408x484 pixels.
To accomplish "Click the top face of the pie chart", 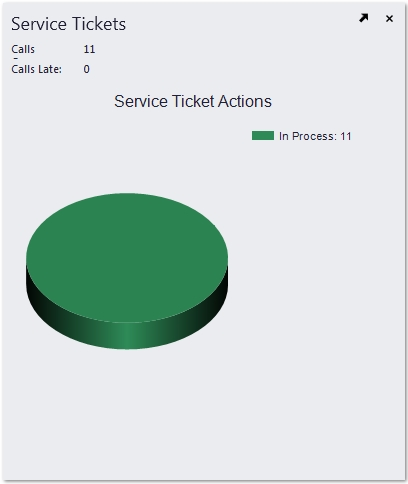I will [127, 257].
